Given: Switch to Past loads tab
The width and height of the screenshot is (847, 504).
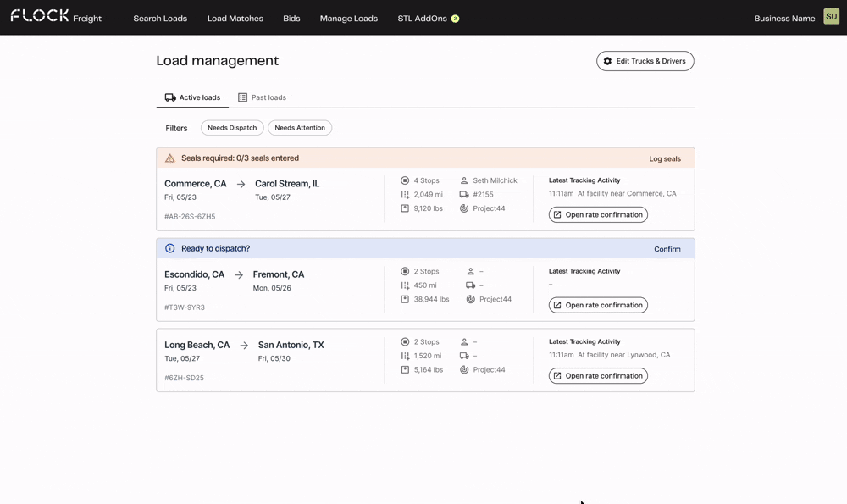Looking at the screenshot, I should [262, 97].
